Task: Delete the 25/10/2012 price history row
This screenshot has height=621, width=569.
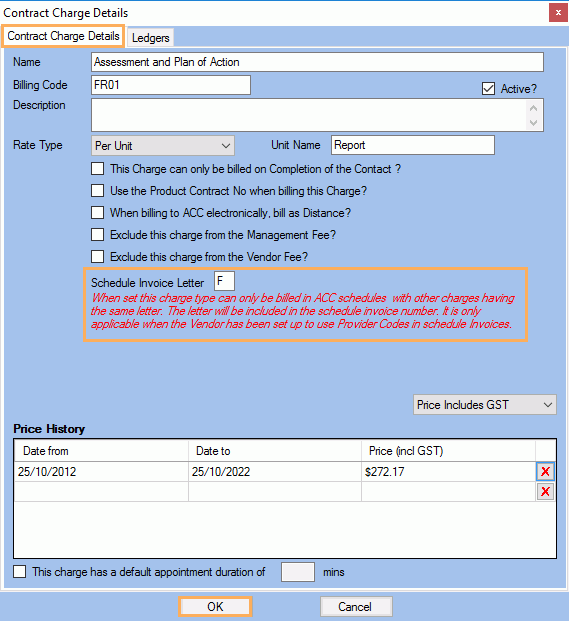Action: click(x=545, y=471)
